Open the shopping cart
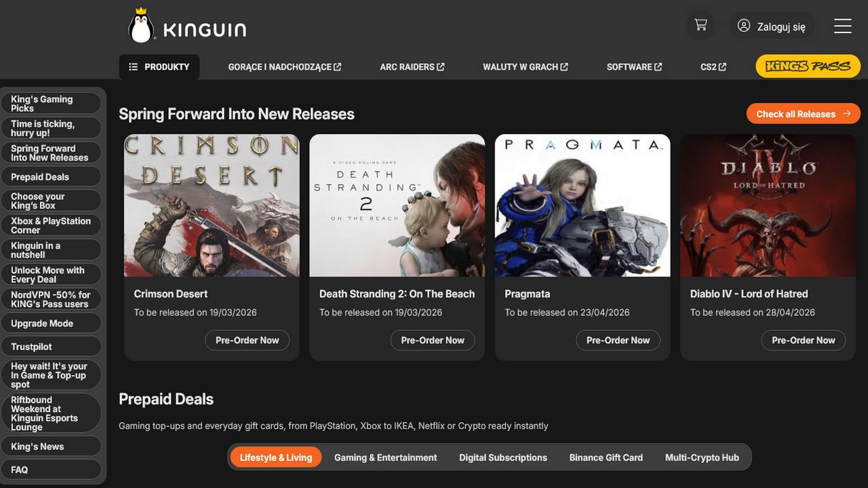 point(701,26)
